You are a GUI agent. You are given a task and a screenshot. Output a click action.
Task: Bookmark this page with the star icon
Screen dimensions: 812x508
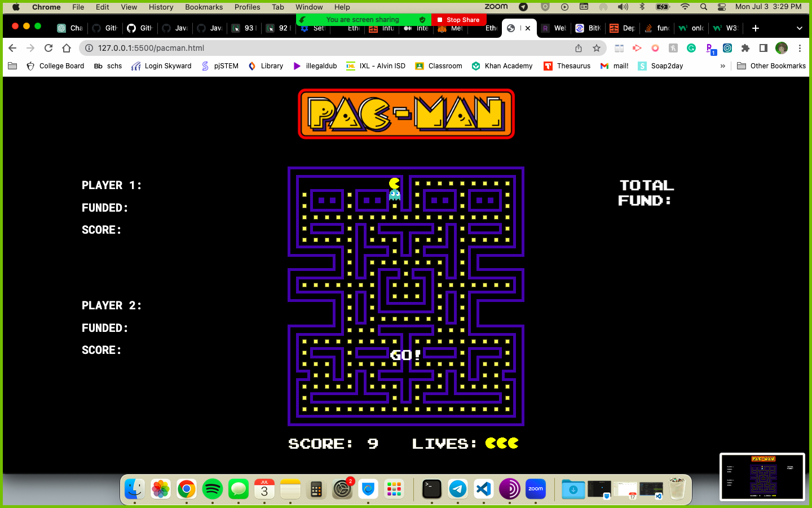pyautogui.click(x=597, y=48)
